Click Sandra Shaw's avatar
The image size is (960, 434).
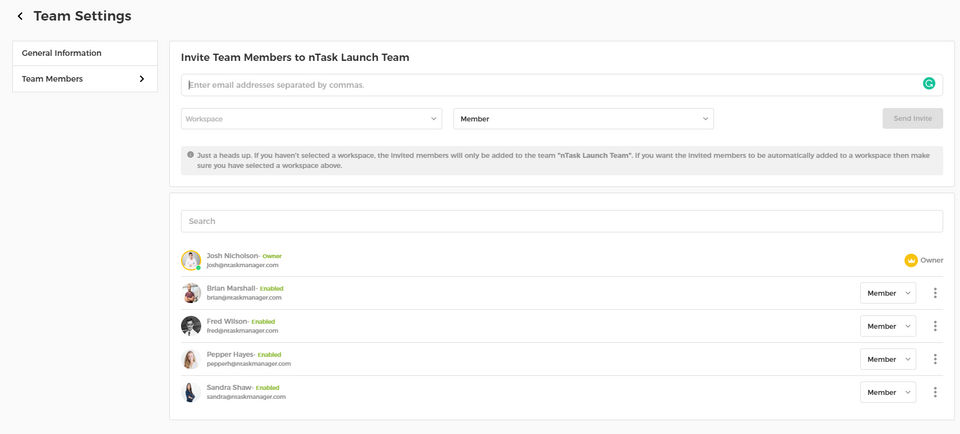(191, 392)
